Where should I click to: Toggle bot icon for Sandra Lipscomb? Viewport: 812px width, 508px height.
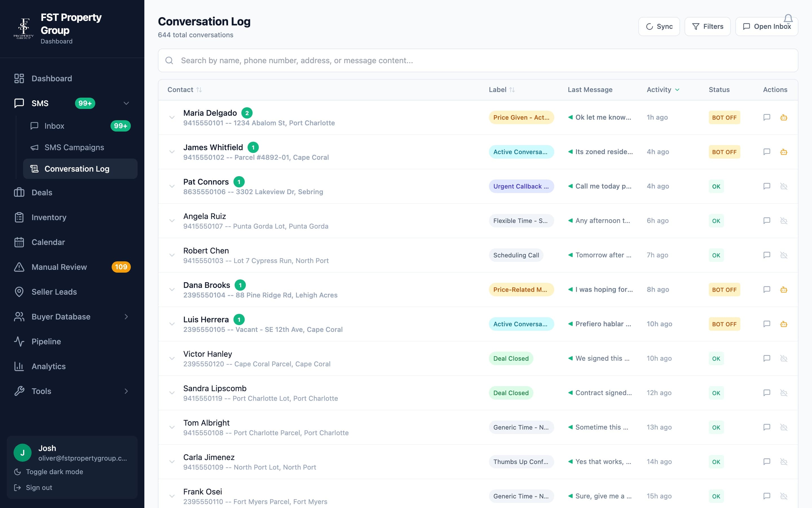point(784,393)
